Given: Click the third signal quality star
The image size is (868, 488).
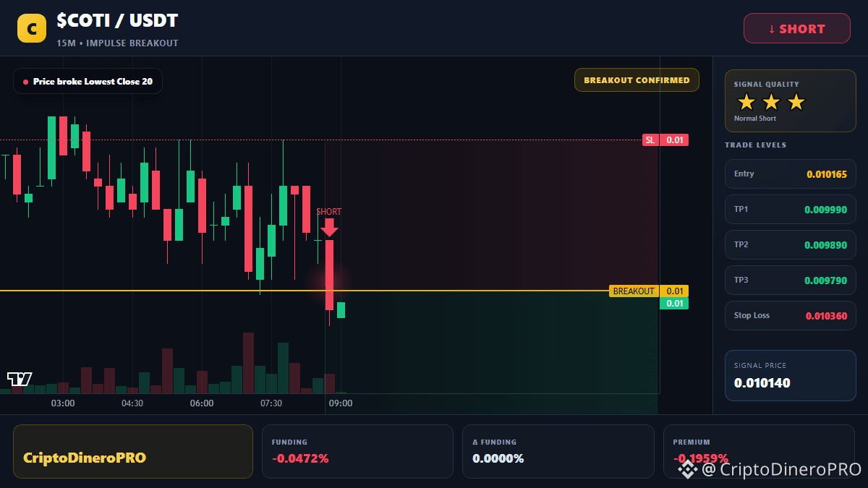Looking at the screenshot, I should [796, 102].
